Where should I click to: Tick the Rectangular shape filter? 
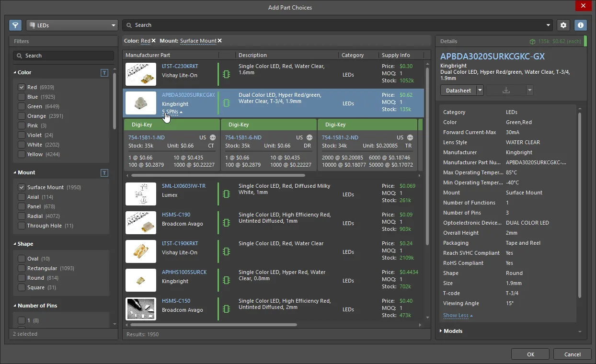(21, 268)
